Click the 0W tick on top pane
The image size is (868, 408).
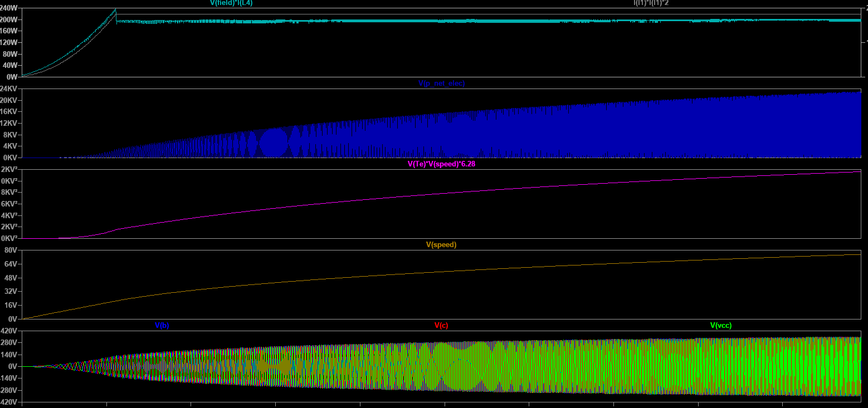pyautogui.click(x=13, y=77)
